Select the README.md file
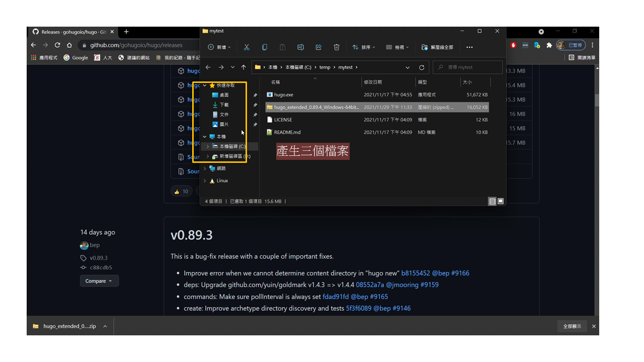 click(x=377, y=132)
